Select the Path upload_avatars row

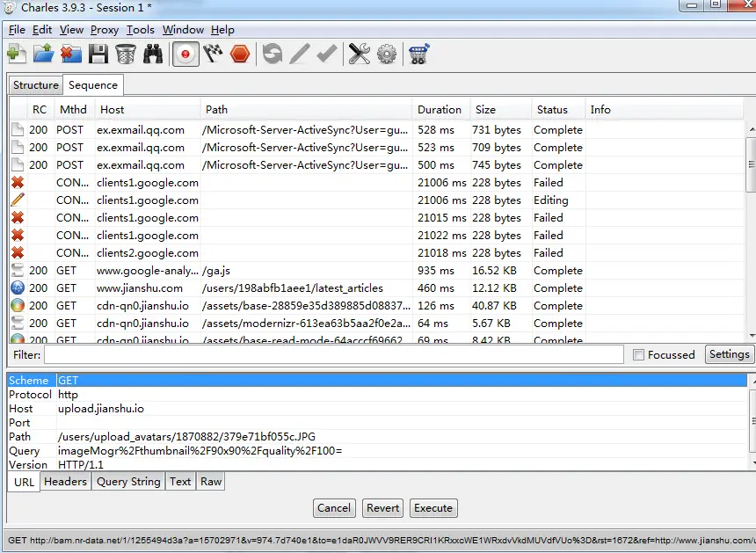[x=377, y=437]
